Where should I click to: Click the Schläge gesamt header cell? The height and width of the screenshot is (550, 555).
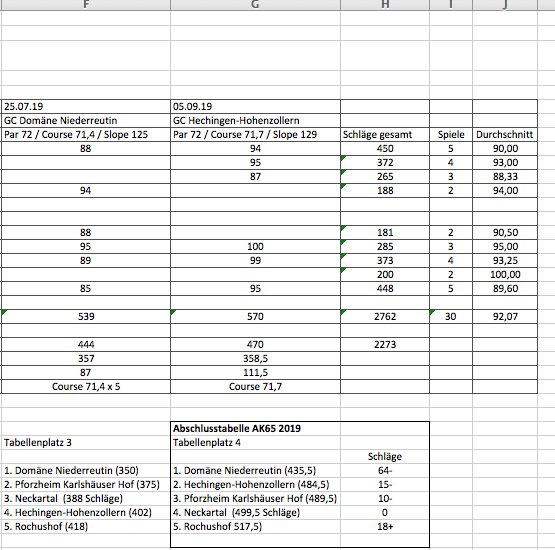pos(385,135)
